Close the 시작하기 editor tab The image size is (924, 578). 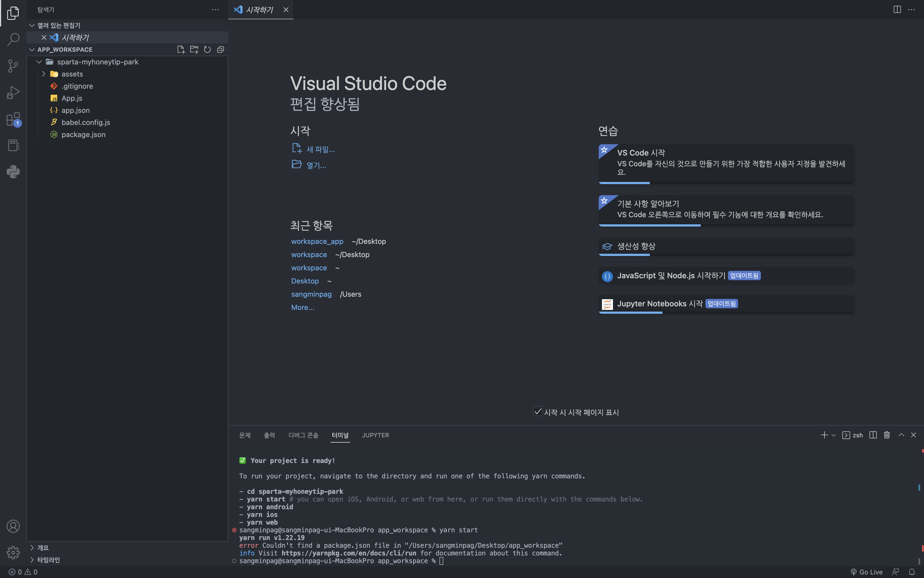(x=286, y=10)
